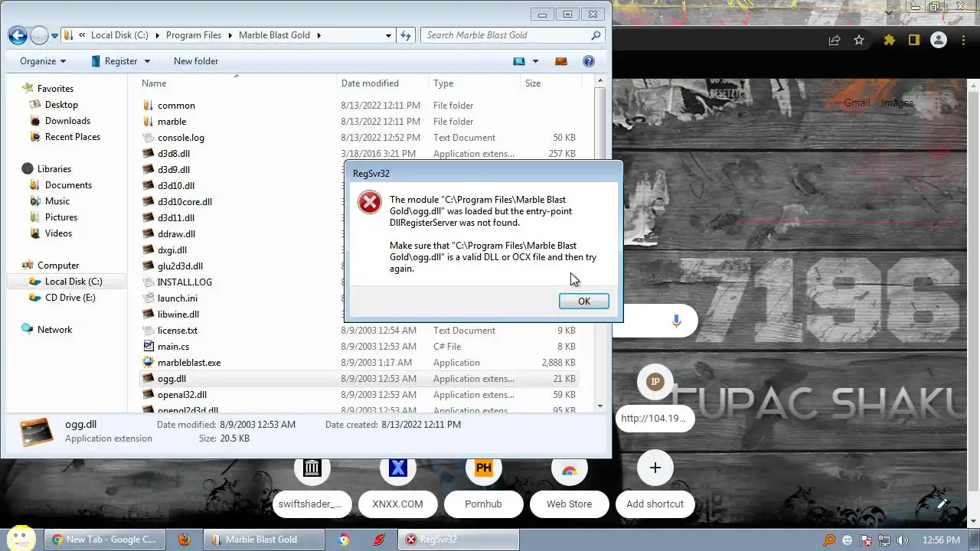Viewport: 980px width, 551px height.
Task: Click the Explorer file list scroll-down arrow
Action: tap(600, 406)
